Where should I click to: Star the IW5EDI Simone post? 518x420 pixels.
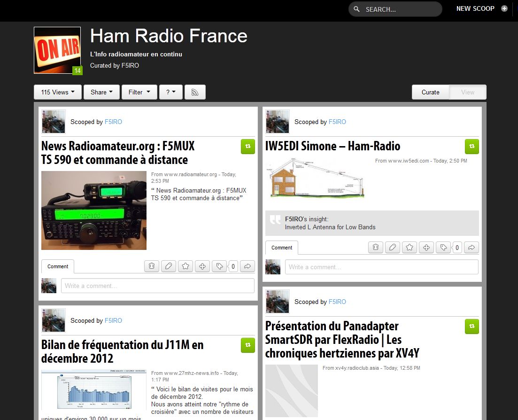point(410,248)
